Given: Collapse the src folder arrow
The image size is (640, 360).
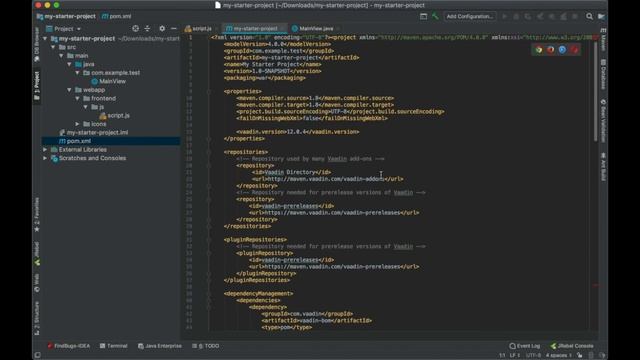Looking at the screenshot, I should [53, 47].
